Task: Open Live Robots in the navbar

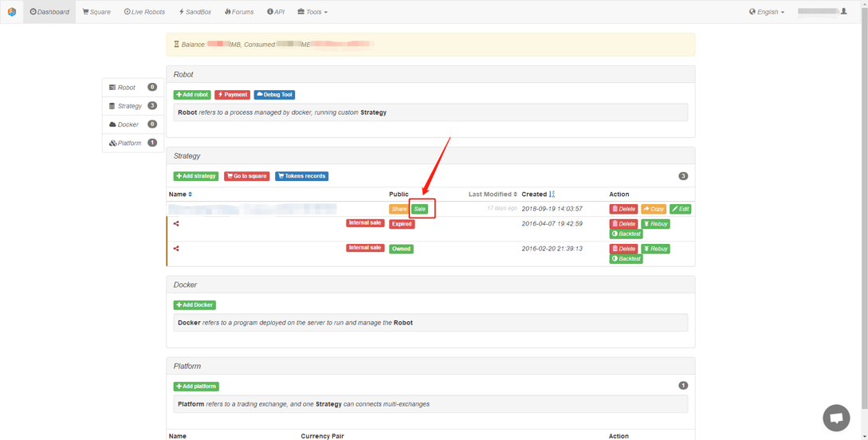Action: click(144, 12)
